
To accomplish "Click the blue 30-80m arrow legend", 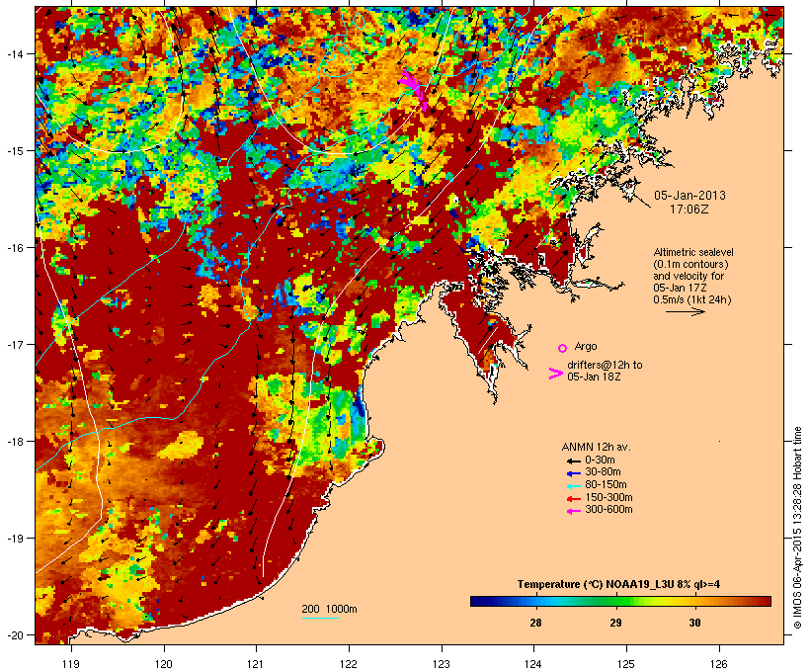I will (x=573, y=473).
